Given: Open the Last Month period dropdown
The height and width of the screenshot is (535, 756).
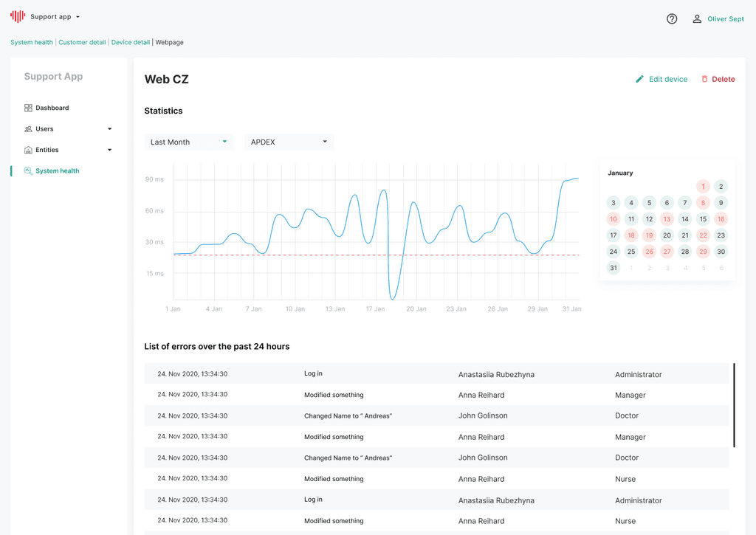Looking at the screenshot, I should click(189, 142).
